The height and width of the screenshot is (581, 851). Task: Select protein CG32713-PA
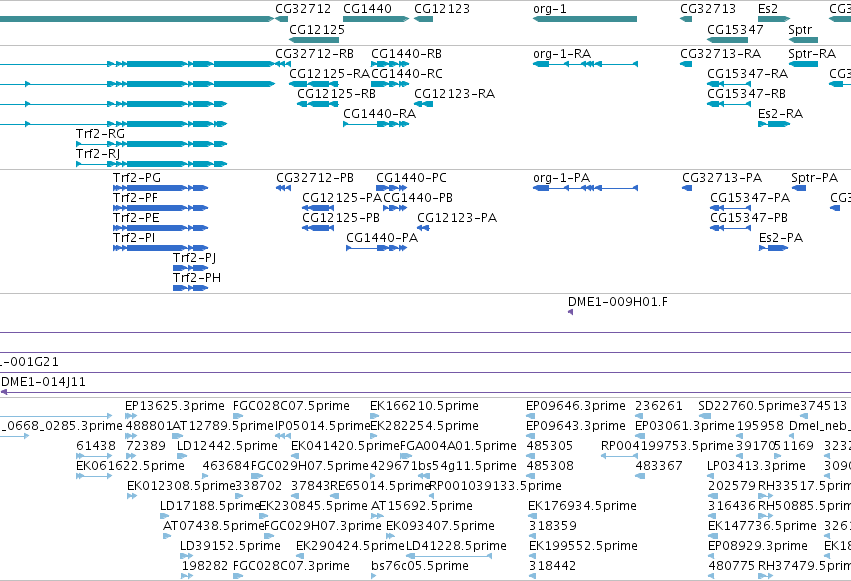(x=722, y=178)
